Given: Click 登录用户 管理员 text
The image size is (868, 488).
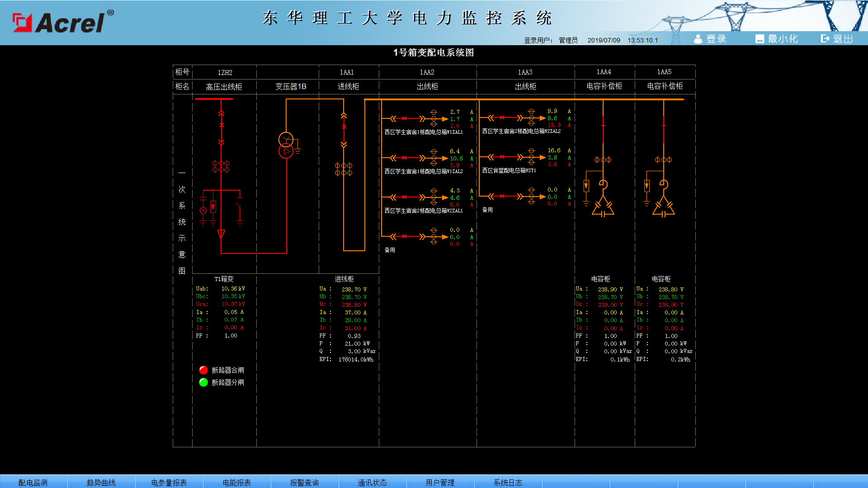Looking at the screenshot, I should (551, 40).
